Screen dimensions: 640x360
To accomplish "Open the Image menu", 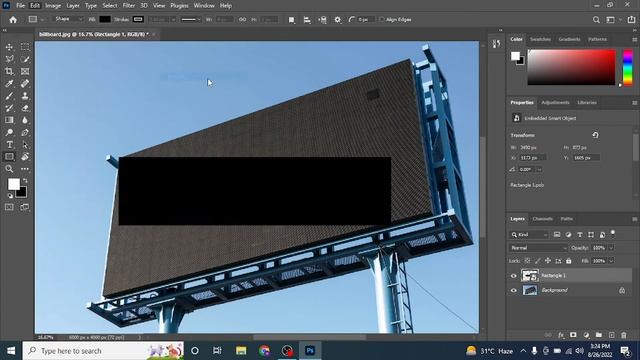I will (x=53, y=6).
